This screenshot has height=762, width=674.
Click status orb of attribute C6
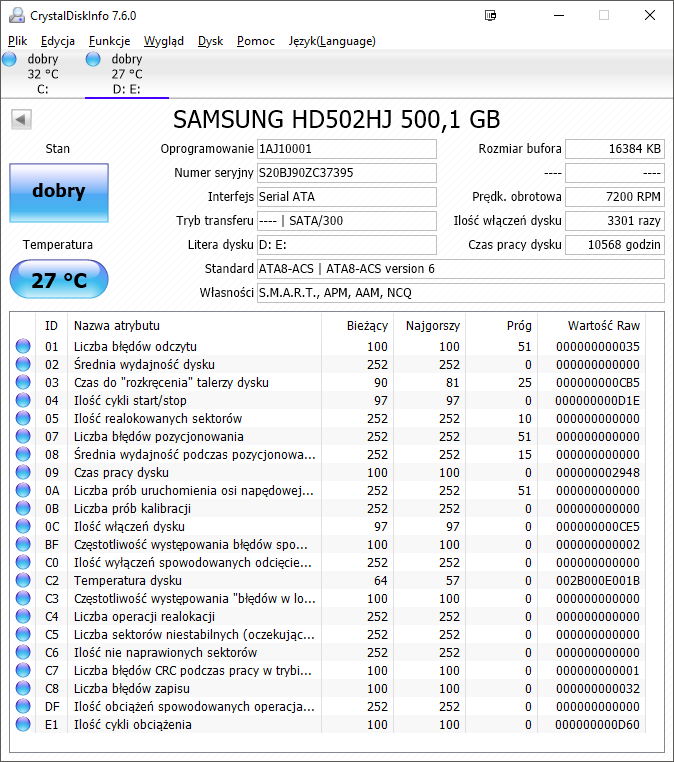(x=23, y=652)
